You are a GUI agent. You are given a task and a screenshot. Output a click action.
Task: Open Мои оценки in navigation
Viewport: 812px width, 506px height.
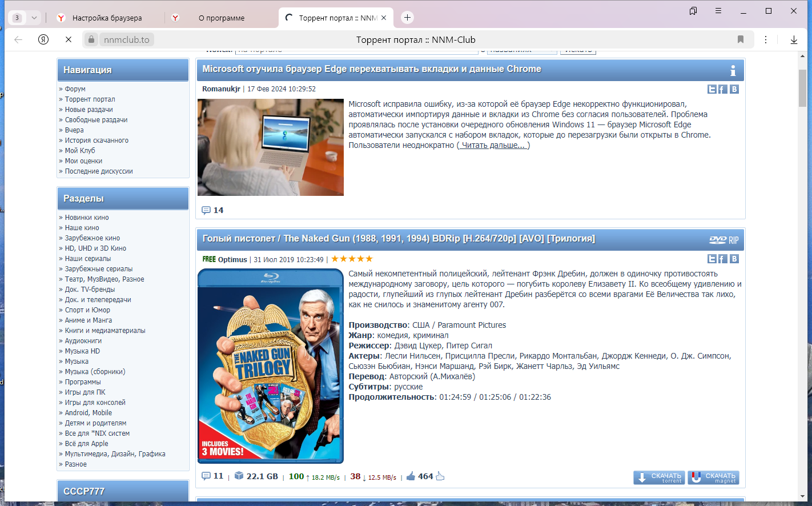(x=83, y=161)
